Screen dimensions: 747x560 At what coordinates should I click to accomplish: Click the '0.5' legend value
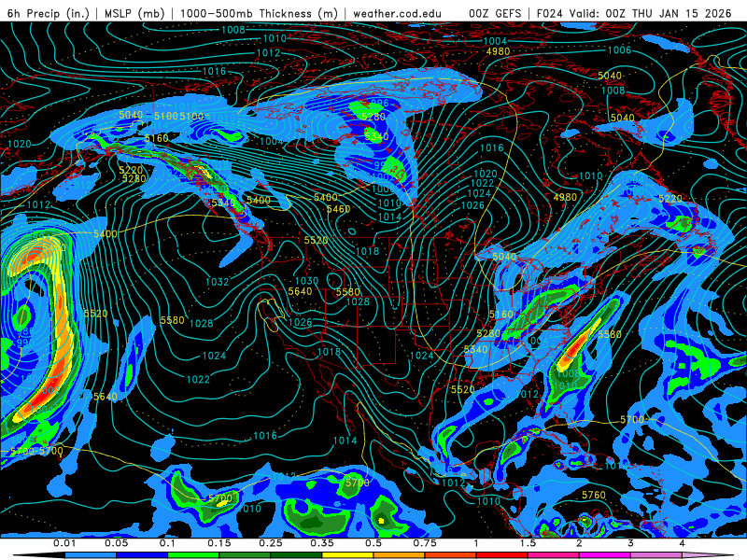coord(373,543)
